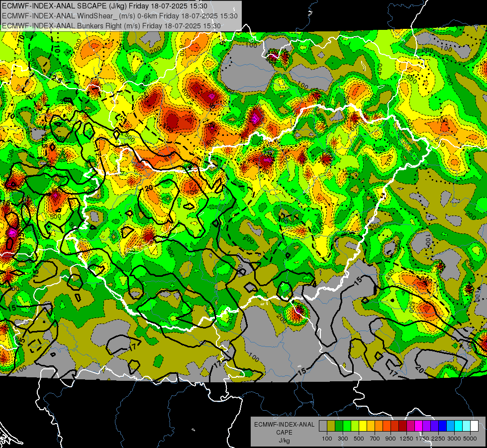Click the cyan legend swatch
Image resolution: width=487 pixels, height=448 pixels.
pos(458,426)
